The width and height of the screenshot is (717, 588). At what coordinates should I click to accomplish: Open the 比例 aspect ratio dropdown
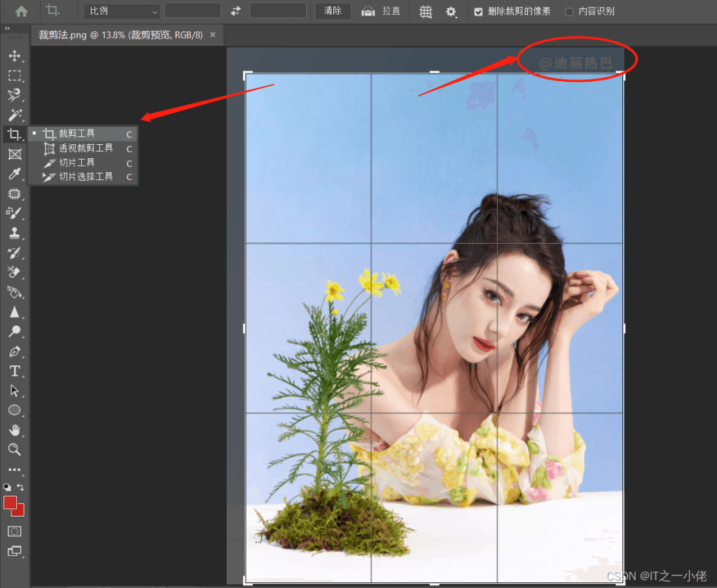click(x=122, y=11)
